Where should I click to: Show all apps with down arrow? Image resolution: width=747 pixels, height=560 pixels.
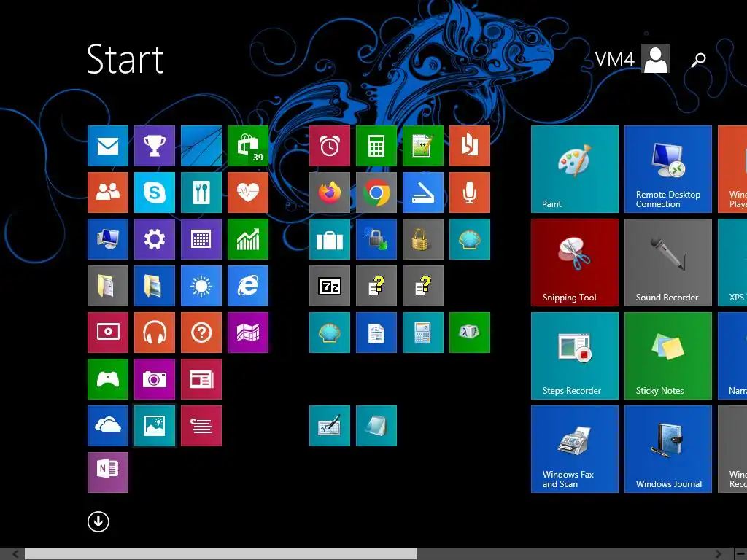(x=98, y=521)
